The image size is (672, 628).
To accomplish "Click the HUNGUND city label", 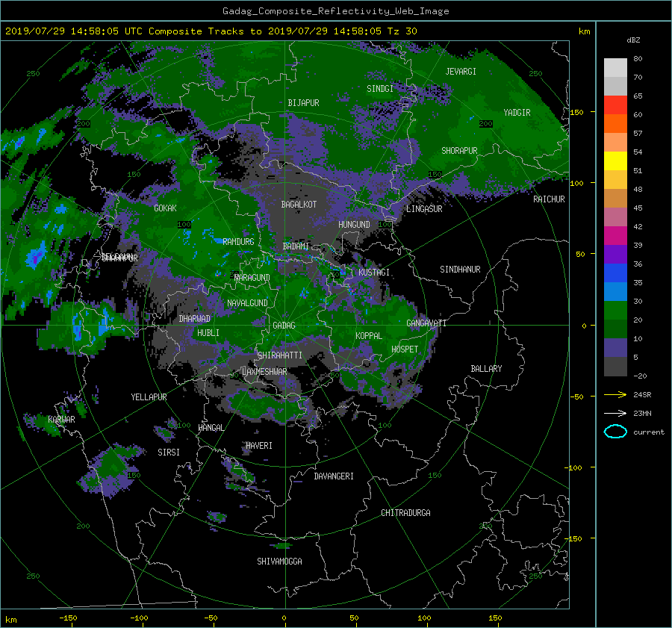I will (x=354, y=225).
